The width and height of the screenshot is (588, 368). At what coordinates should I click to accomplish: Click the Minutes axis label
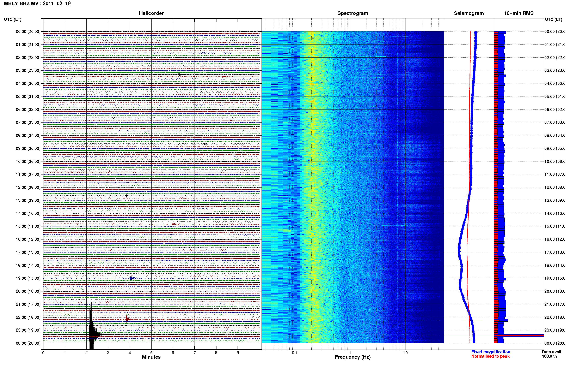coord(151,357)
